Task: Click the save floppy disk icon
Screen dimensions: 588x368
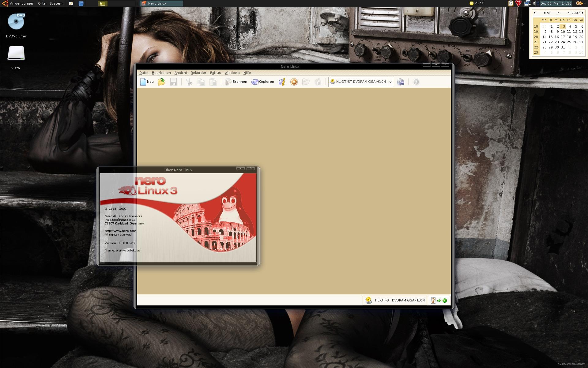Action: 174,82
